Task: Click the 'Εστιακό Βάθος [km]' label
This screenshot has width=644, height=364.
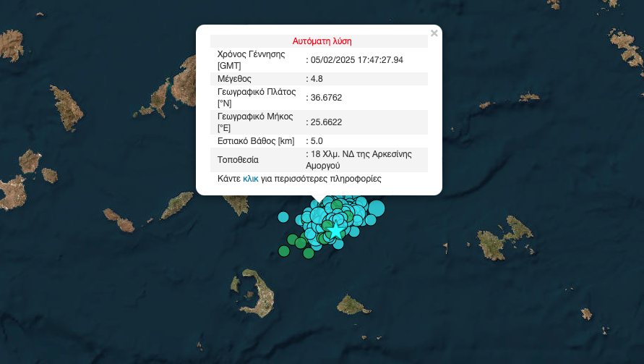Action: coord(256,141)
